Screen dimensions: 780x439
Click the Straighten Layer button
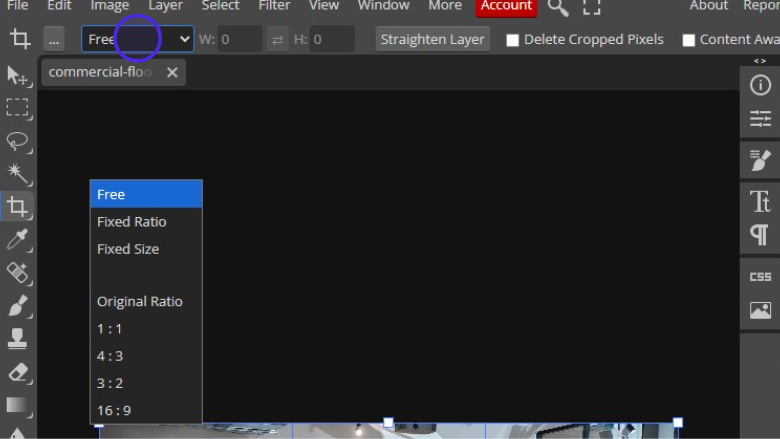coord(432,40)
